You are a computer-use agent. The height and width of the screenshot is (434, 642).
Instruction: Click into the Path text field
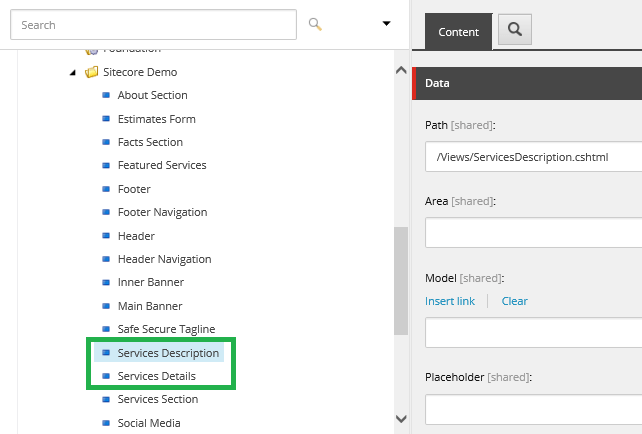[x=533, y=157]
